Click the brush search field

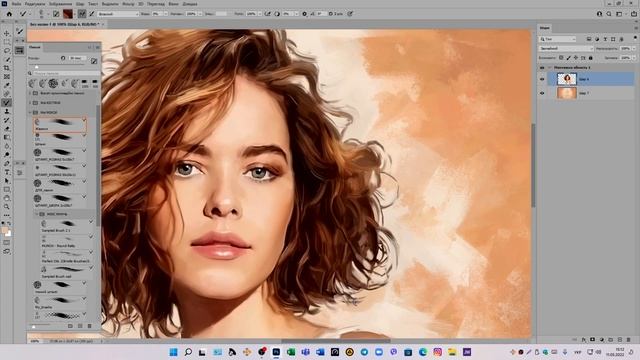coord(67,73)
